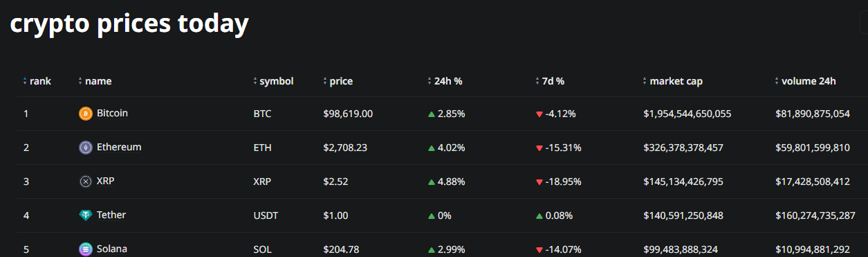The width and height of the screenshot is (868, 257).
Task: Click the ETH symbol cell
Action: click(x=263, y=148)
